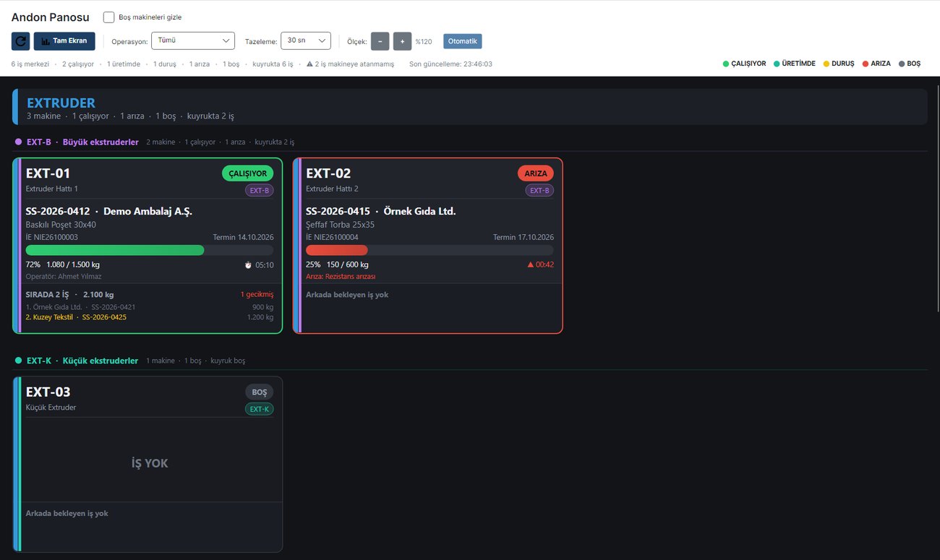Click the stopwatch icon beside 05:10
Image resolution: width=940 pixels, height=560 pixels.
tap(249, 265)
